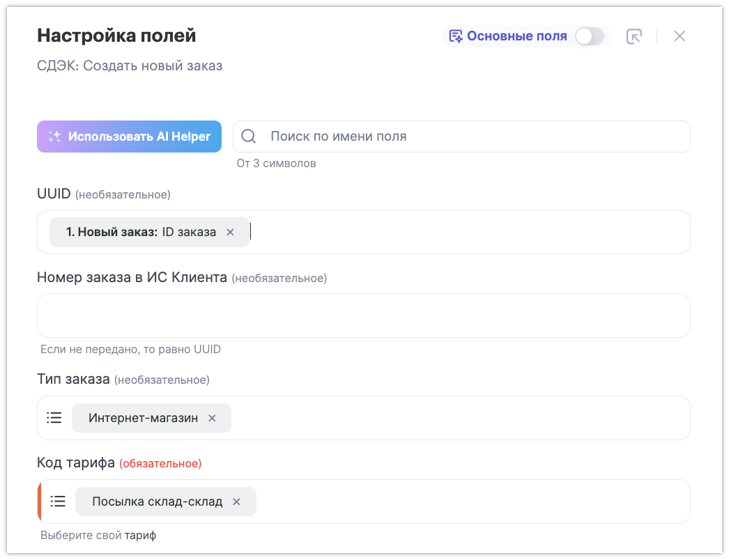729x560 pixels.
Task: Remove the Интернет-магазин selection
Action: point(213,418)
